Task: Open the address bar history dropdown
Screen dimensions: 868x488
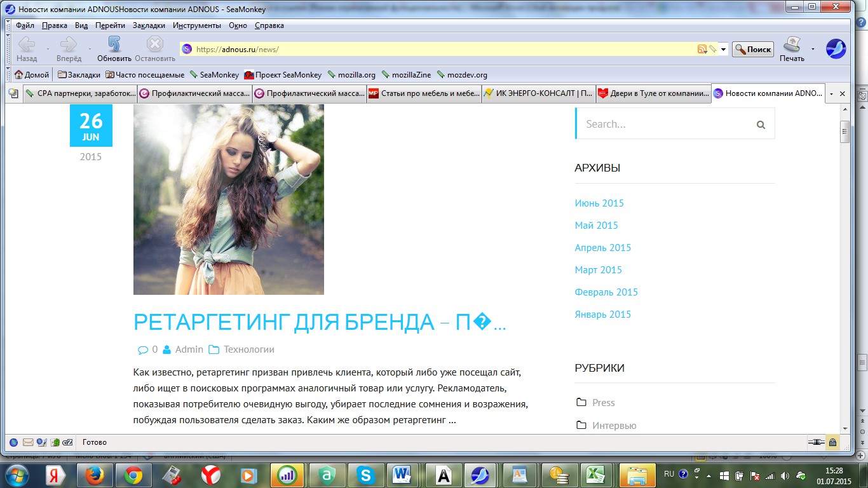Action: (723, 50)
